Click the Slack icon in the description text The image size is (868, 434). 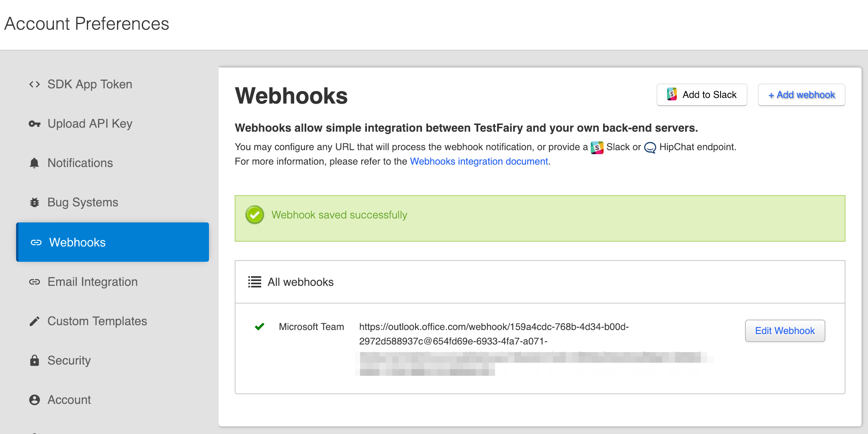click(x=597, y=147)
